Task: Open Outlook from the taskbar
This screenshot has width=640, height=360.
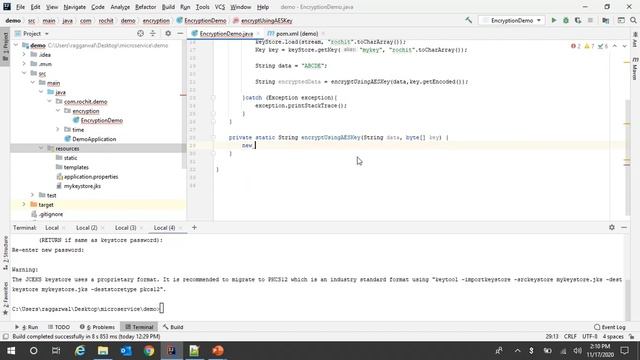Action: (126, 351)
